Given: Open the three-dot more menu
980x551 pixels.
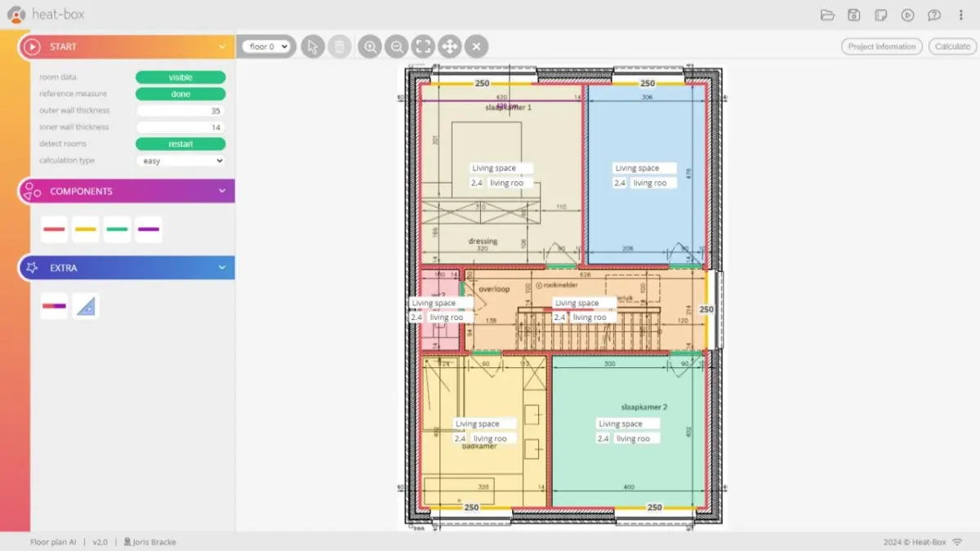Looking at the screenshot, I should 960,15.
